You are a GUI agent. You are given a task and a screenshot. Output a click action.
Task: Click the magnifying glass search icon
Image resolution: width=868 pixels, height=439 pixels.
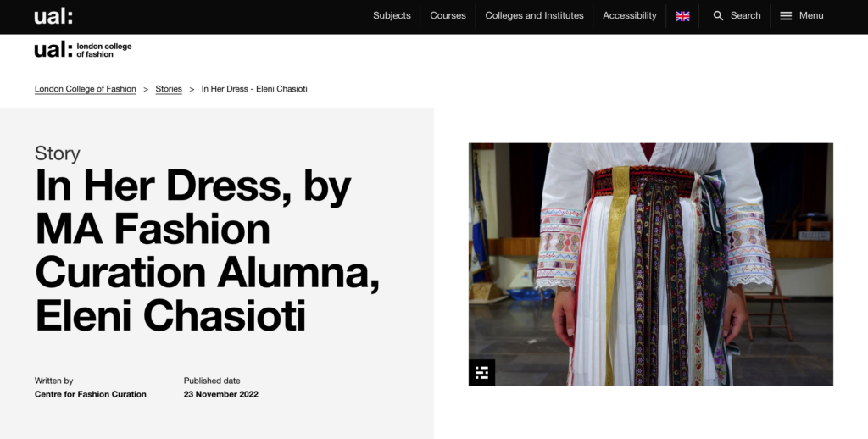pyautogui.click(x=718, y=16)
